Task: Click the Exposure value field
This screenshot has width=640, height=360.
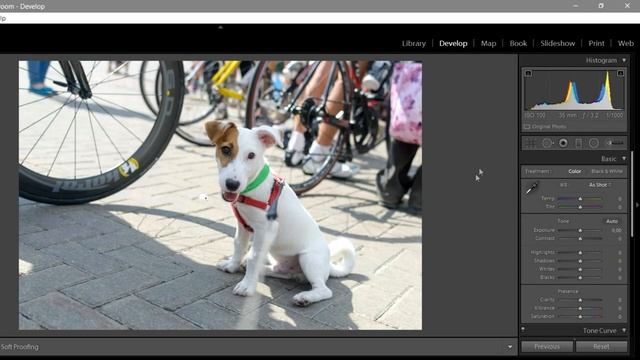Action: (x=616, y=231)
